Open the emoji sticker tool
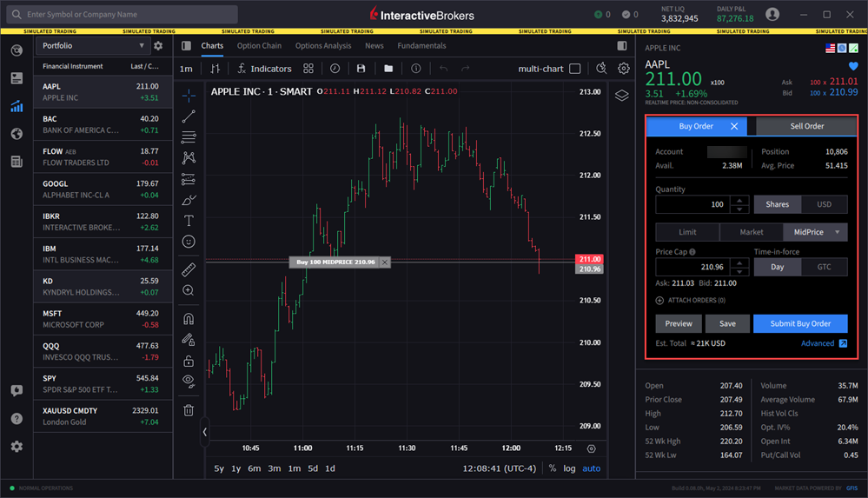868x498 pixels. (189, 242)
